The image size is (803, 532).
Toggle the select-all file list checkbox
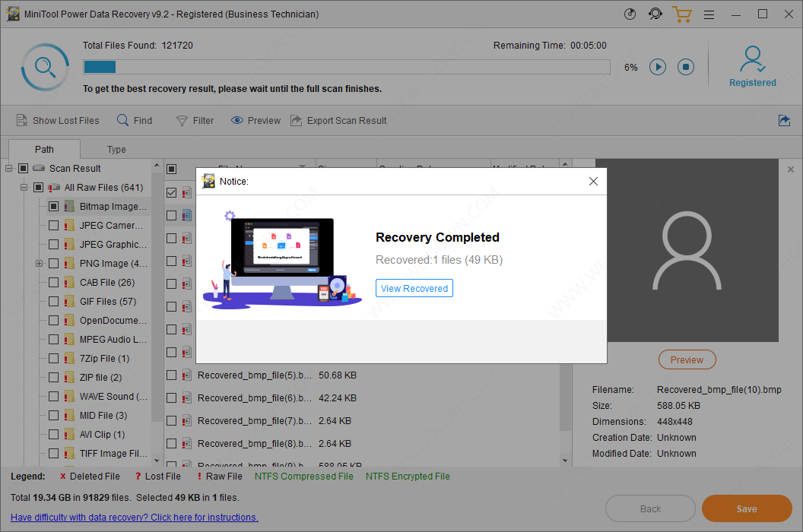(x=172, y=169)
